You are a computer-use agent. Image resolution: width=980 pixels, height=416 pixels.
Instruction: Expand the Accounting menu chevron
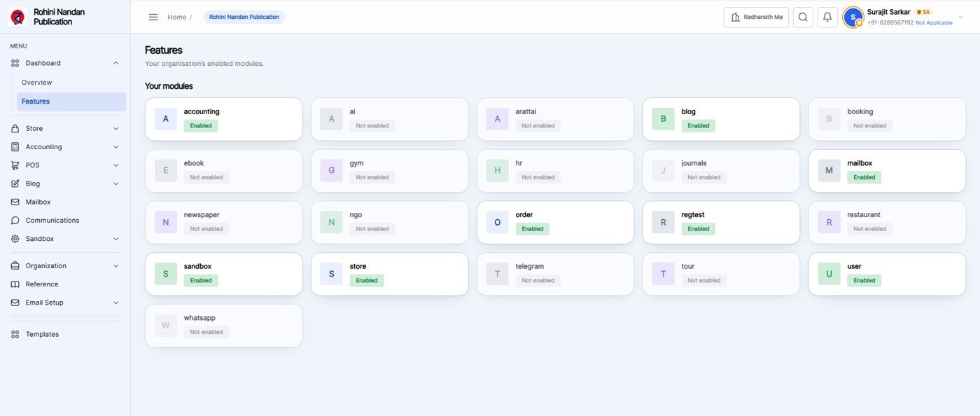click(115, 147)
